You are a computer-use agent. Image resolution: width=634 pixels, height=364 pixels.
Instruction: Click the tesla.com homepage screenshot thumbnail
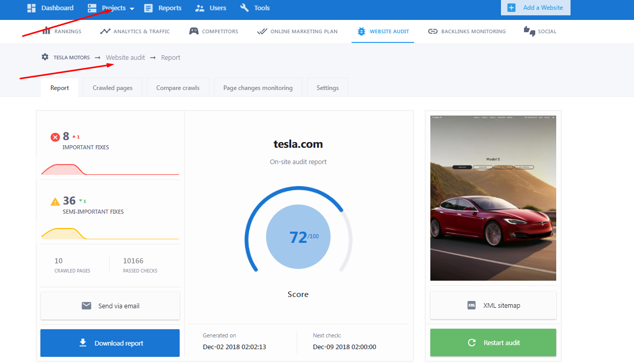493,198
